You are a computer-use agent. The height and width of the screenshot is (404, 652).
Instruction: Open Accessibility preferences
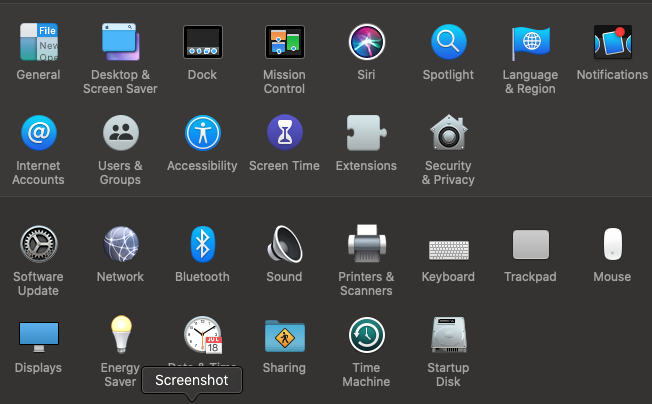(x=203, y=133)
